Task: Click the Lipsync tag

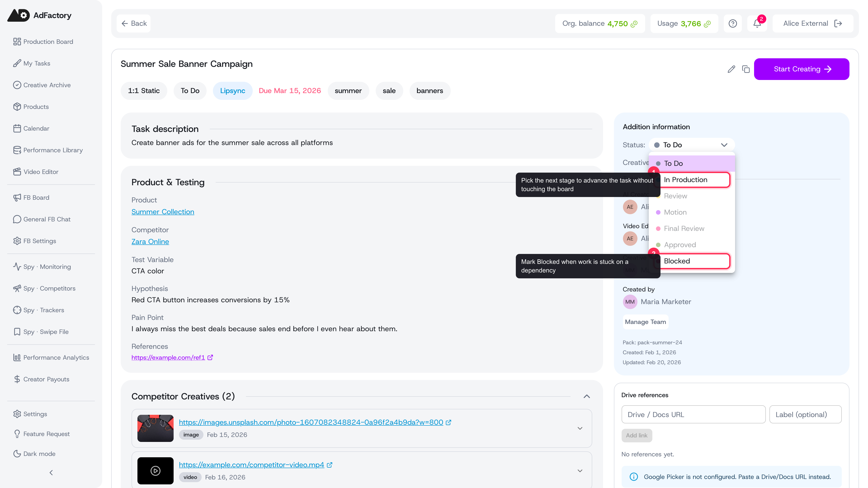Action: click(233, 91)
